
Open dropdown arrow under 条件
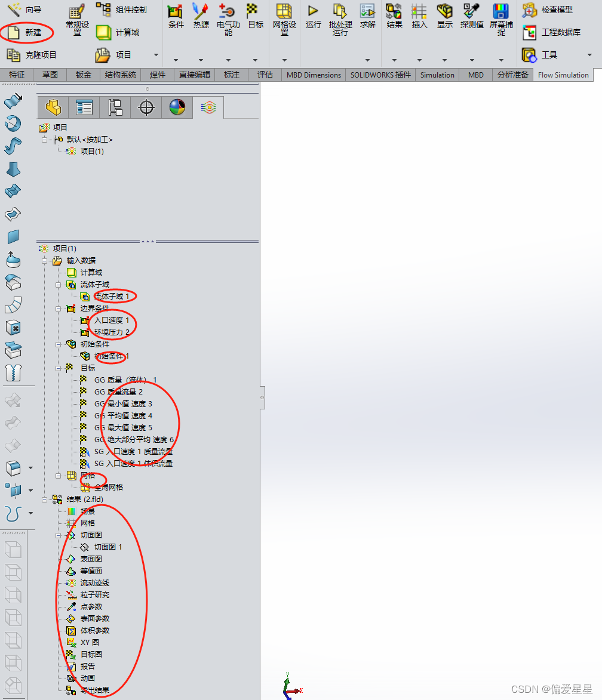pyautogui.click(x=176, y=60)
